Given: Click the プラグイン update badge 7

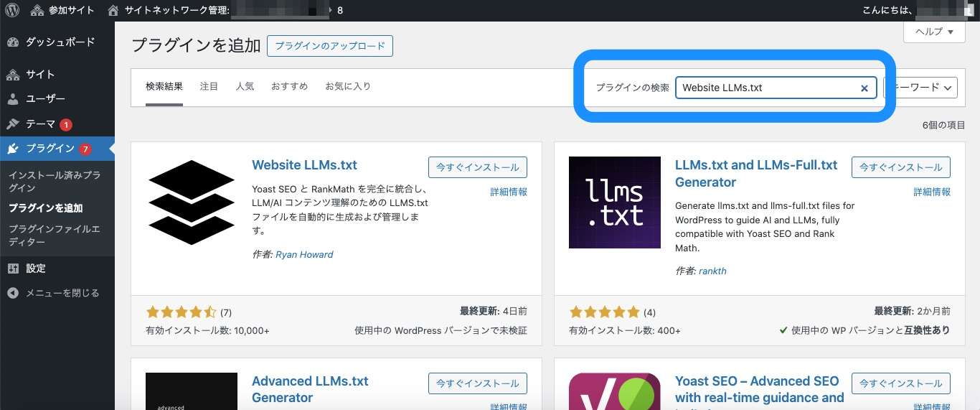Looking at the screenshot, I should click(85, 149).
